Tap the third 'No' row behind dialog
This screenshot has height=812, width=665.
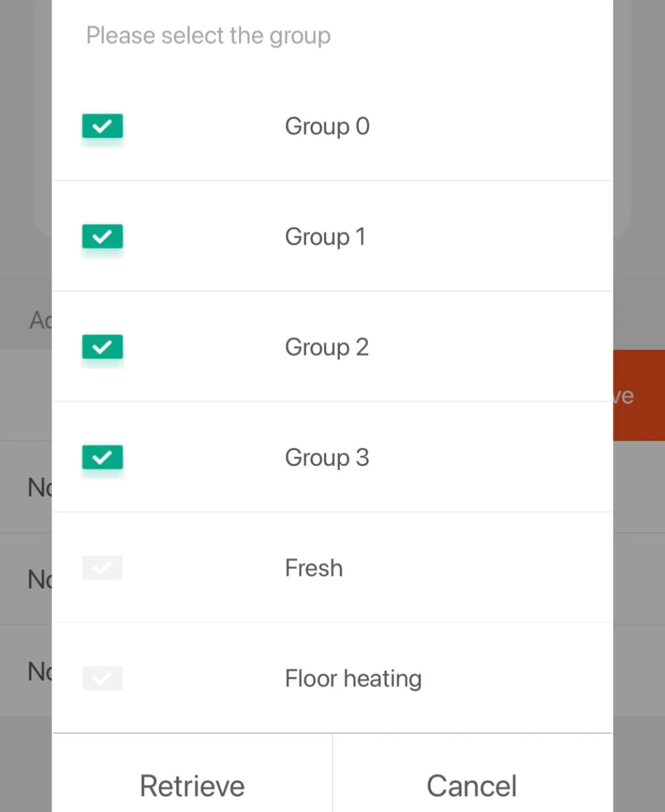coord(39,672)
